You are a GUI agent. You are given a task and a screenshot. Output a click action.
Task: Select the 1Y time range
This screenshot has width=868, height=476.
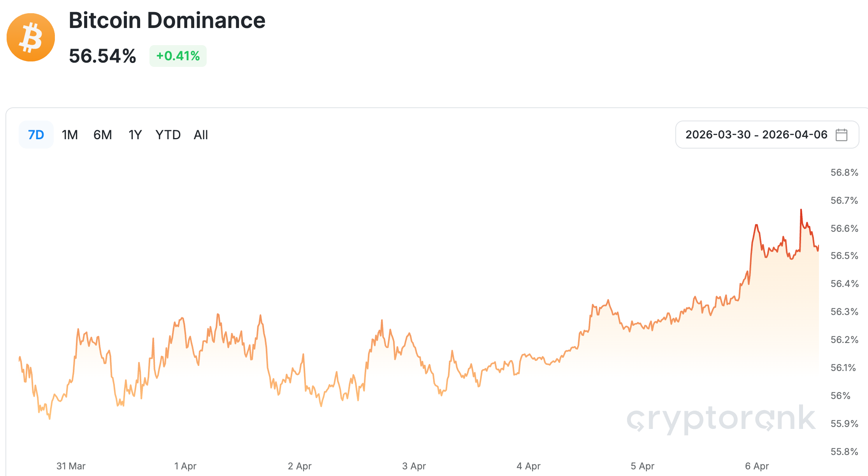pos(135,135)
